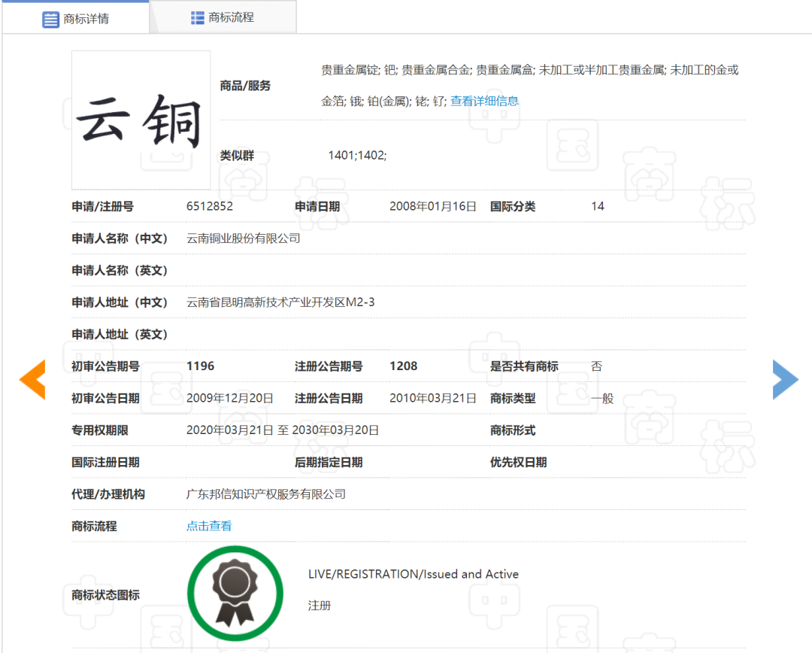The width and height of the screenshot is (812, 653).
Task: Click the 是否共有商标 label
Action: 524,366
